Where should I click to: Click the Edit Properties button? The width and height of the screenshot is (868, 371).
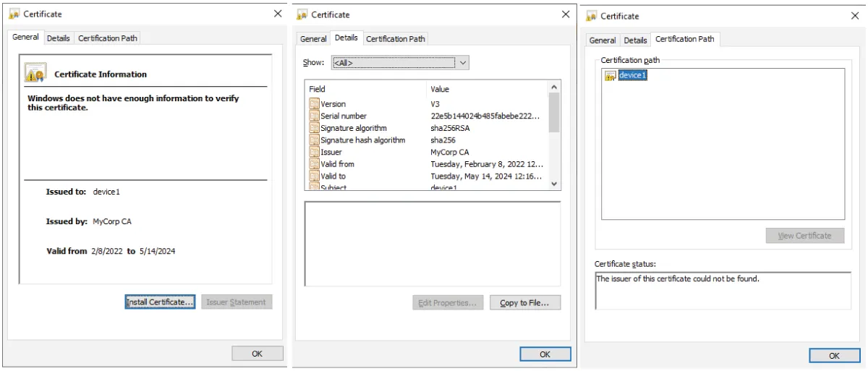tap(448, 303)
